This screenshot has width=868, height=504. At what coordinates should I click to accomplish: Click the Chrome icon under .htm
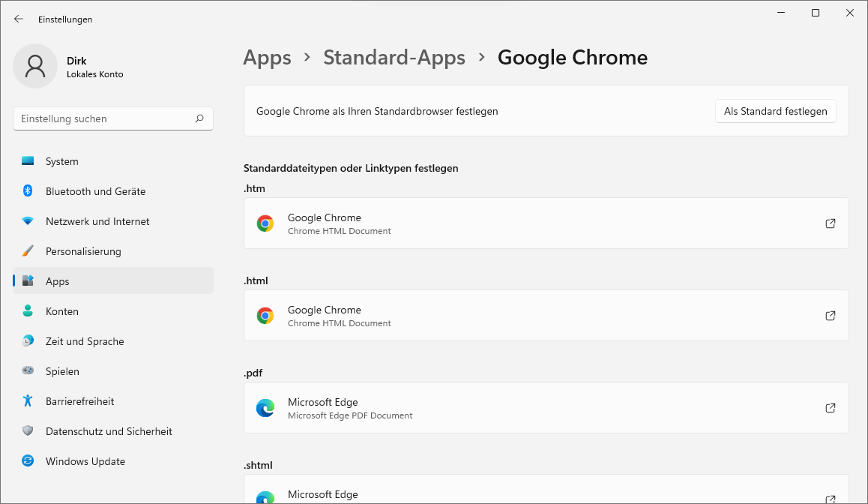pos(265,223)
